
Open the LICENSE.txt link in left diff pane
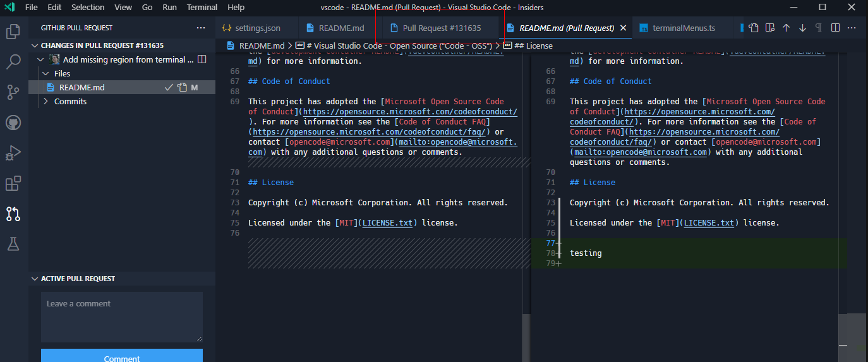click(389, 222)
